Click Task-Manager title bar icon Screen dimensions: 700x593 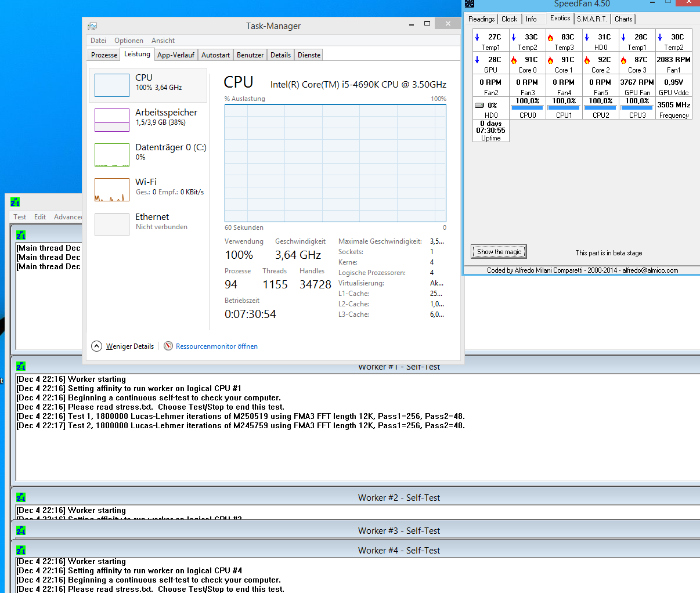pyautogui.click(x=92, y=26)
